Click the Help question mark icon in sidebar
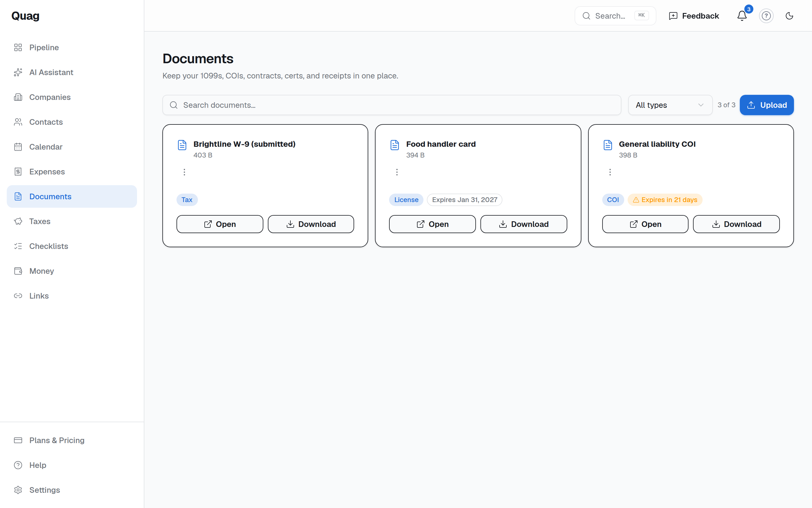 click(18, 465)
